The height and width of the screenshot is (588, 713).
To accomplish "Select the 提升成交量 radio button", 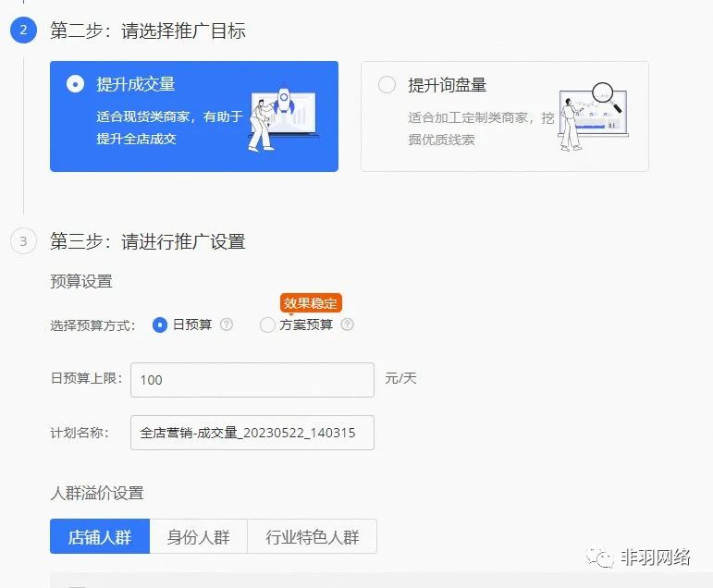I will pos(76,84).
